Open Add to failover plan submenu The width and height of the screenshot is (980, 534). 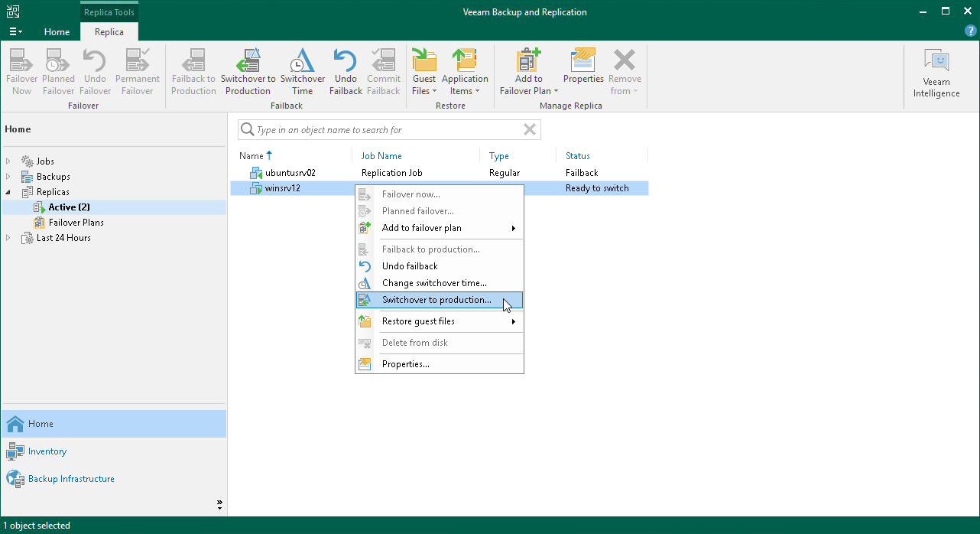click(x=440, y=228)
